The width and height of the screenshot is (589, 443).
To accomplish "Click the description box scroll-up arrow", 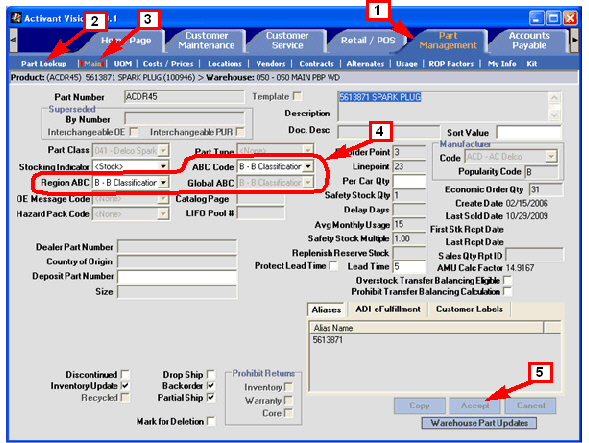I will [x=554, y=98].
